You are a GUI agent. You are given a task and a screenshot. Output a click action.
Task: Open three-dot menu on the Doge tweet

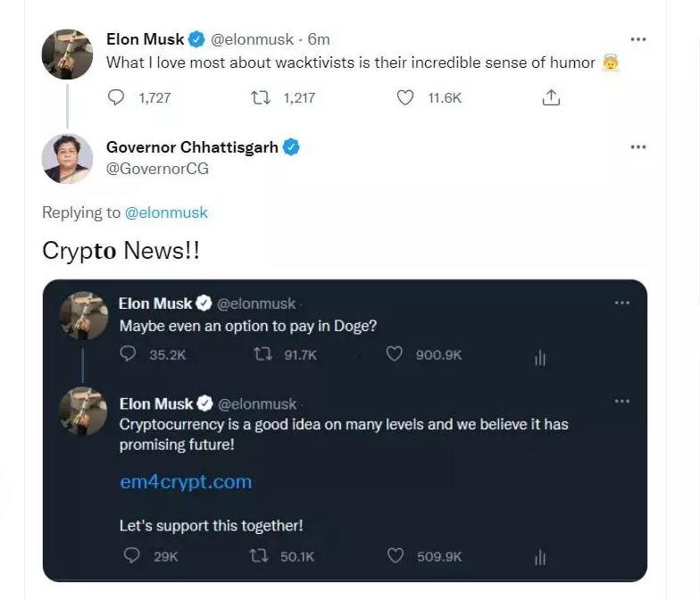pos(622,303)
